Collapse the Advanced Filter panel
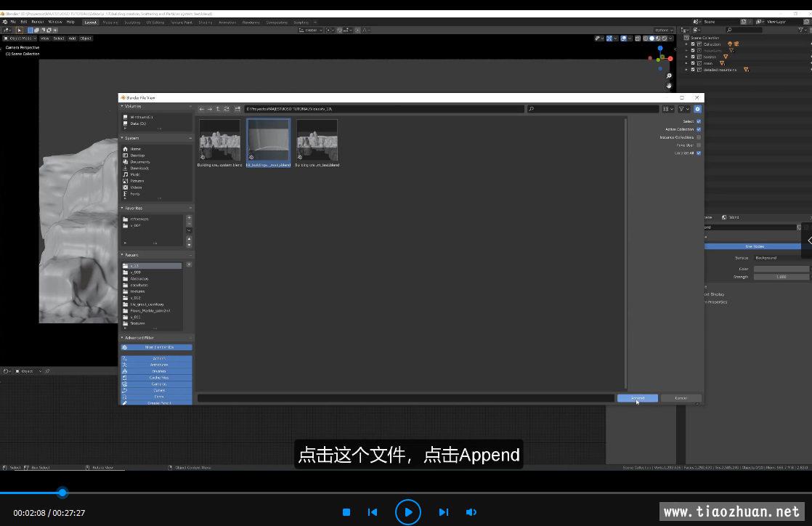The width and height of the screenshot is (812, 526). 138,338
